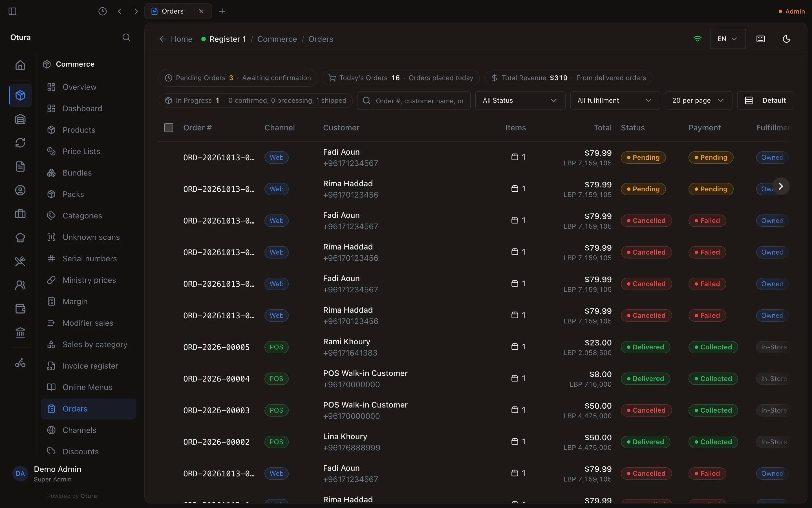Go back with the left arrow
812x508 pixels.
[120, 11]
